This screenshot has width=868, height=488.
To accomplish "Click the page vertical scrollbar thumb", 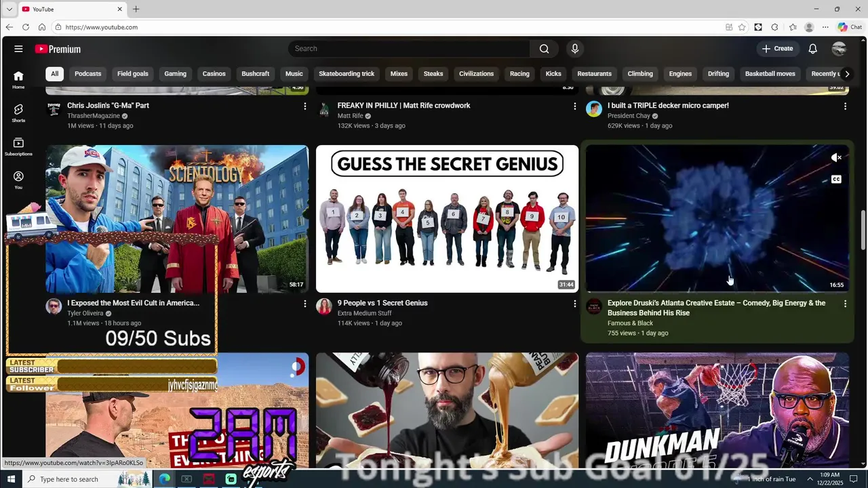I will (863, 230).
